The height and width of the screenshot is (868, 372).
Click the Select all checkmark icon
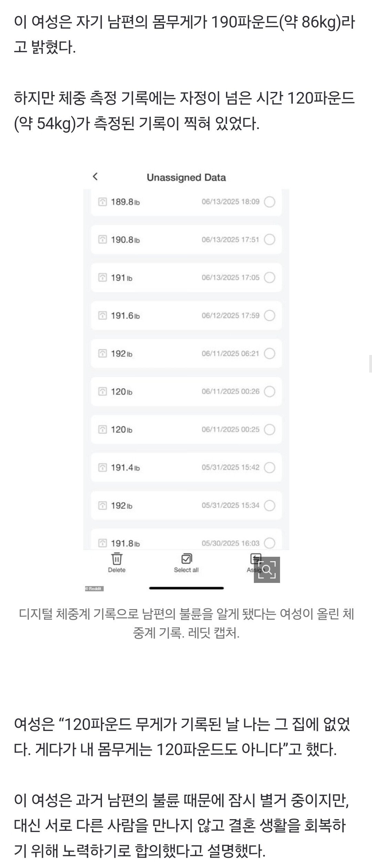[186, 558]
